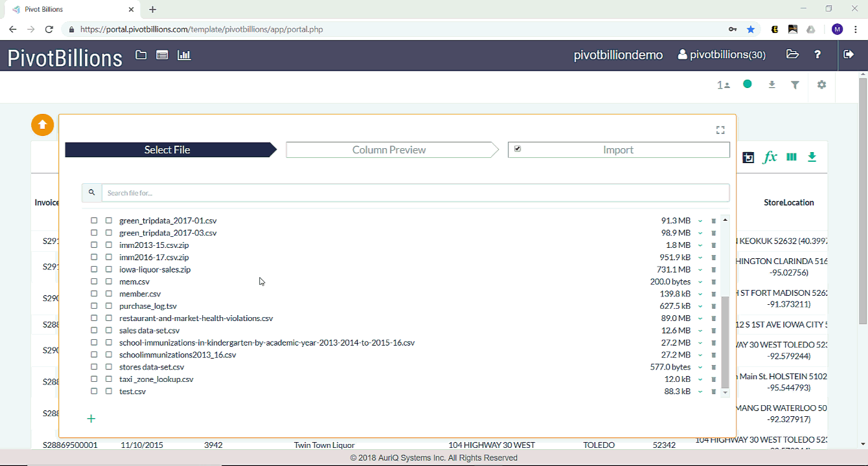Tick checkbox directly beside imm2013-15.csv.zip filename
The image size is (868, 466).
(109, 245)
